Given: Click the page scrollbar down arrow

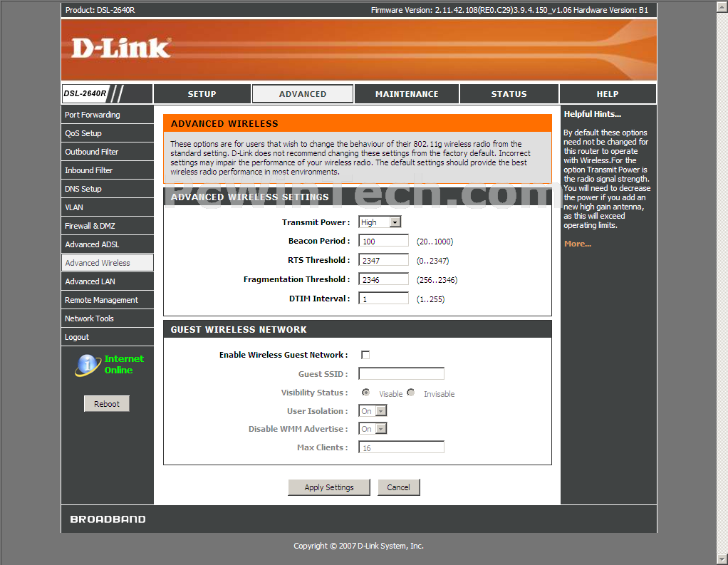Looking at the screenshot, I should tap(722, 559).
